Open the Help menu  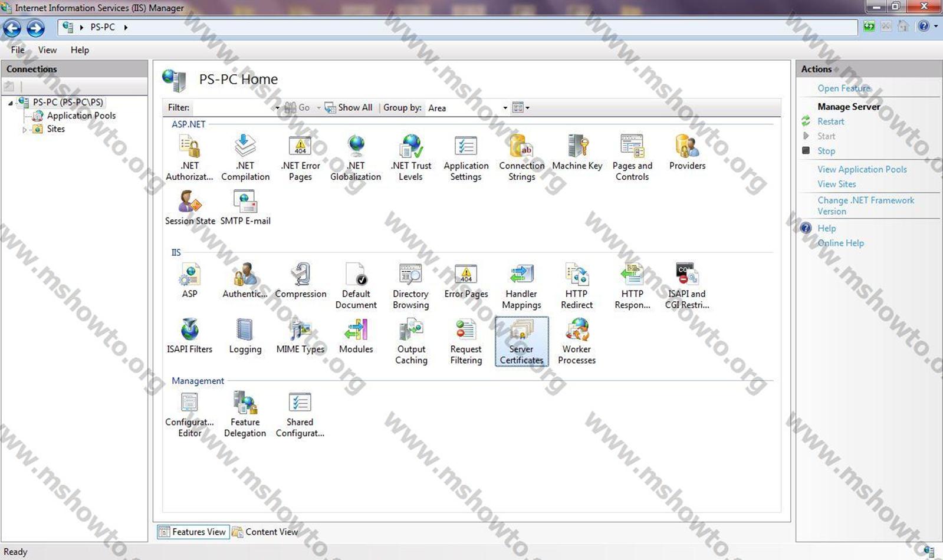(80, 50)
